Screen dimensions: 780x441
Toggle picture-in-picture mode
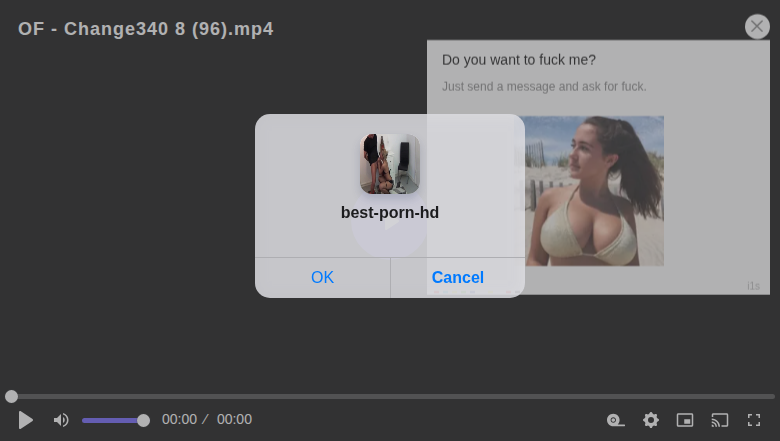[685, 420]
